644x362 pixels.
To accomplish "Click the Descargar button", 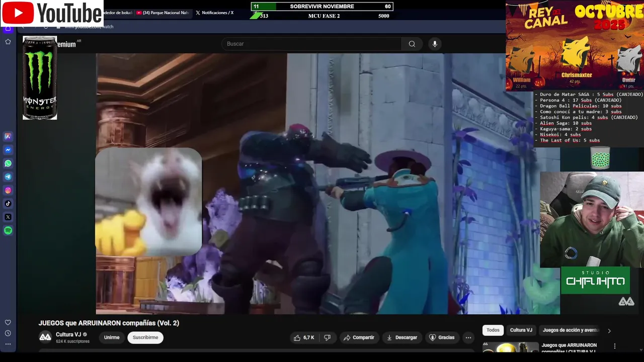I will click(401, 337).
